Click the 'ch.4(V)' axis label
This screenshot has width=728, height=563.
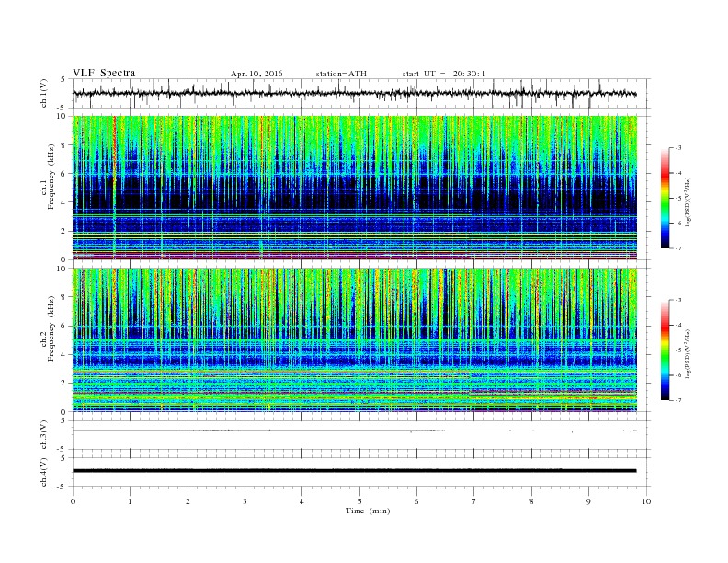44,472
